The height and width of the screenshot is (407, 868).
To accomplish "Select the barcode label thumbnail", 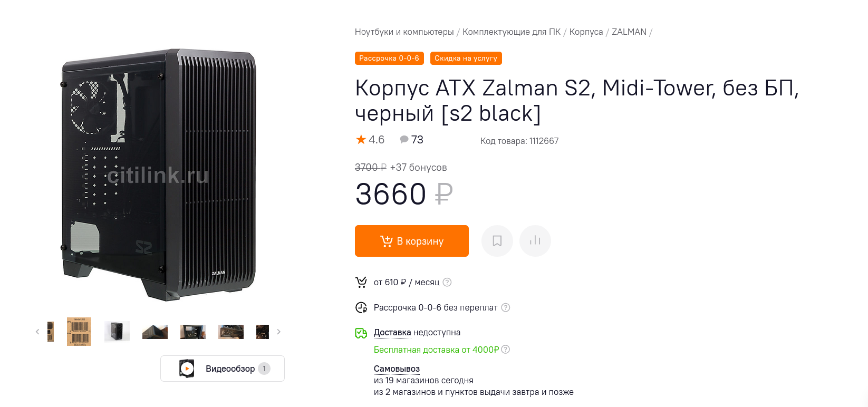I will tap(79, 332).
